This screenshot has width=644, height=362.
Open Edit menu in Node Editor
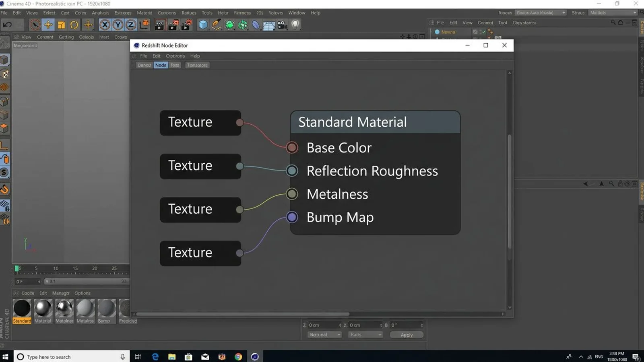(x=157, y=56)
